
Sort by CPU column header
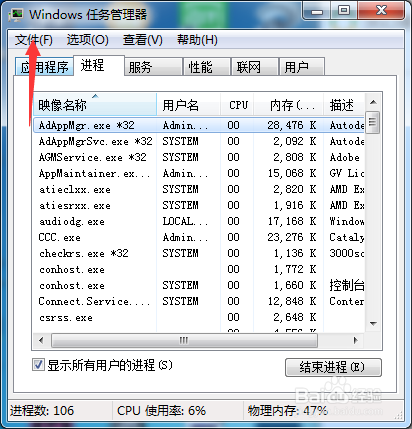pyautogui.click(x=237, y=105)
